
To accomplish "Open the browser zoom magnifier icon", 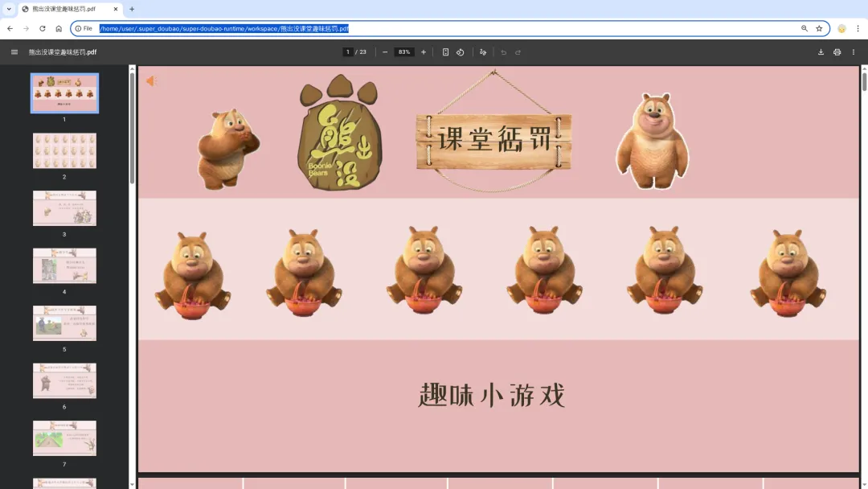I will click(805, 28).
